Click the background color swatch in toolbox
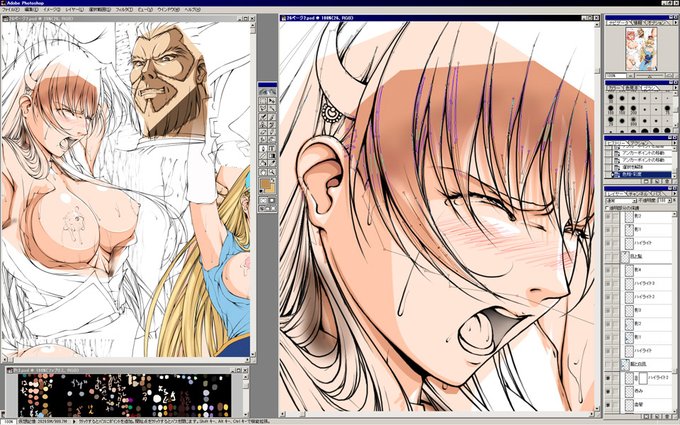Viewport: 680px width, 425px height. tap(272, 190)
